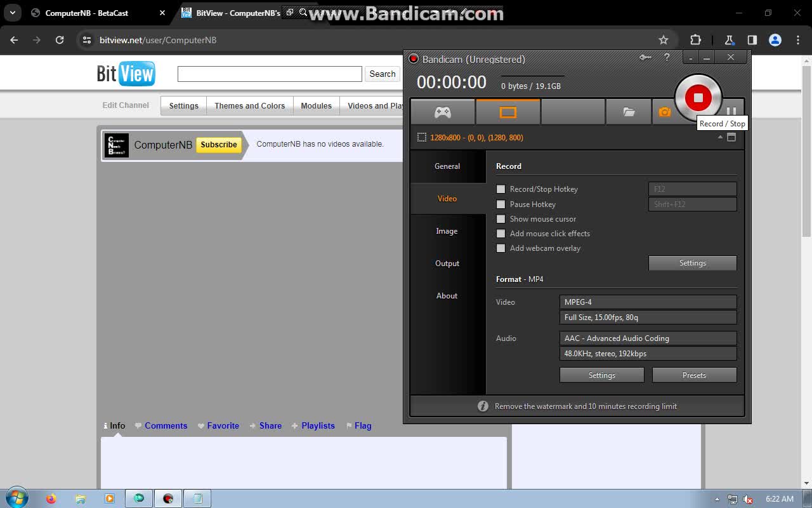The width and height of the screenshot is (812, 508).
Task: Click the Chrome back arrow
Action: [14, 40]
